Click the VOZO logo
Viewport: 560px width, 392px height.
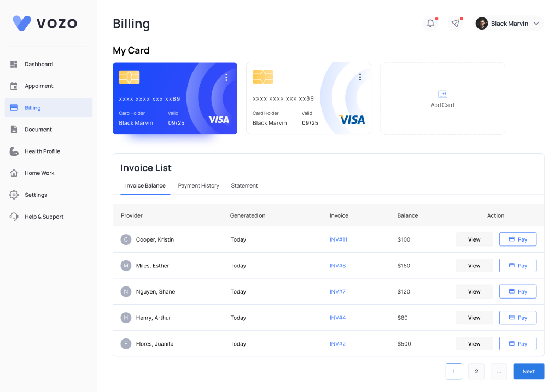[x=45, y=23]
